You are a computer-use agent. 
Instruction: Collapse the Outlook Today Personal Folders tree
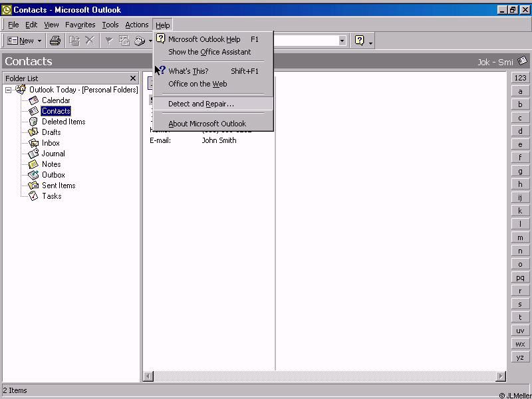pos(8,90)
